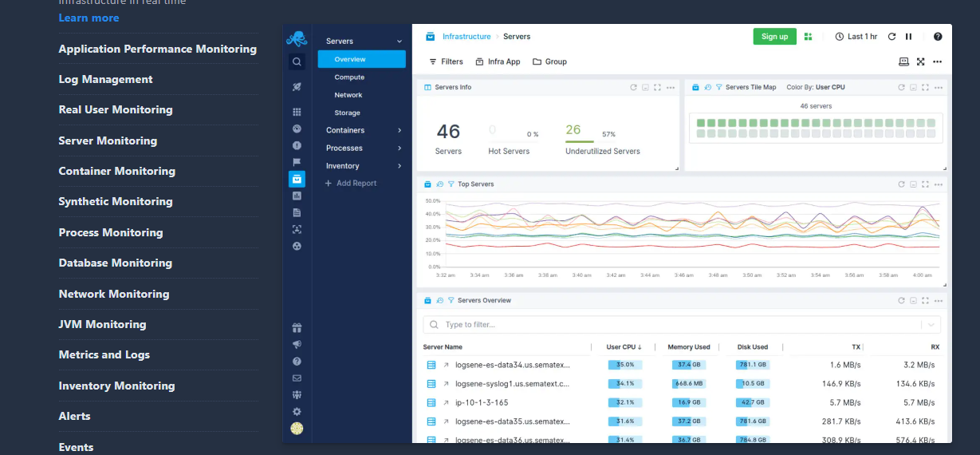980x455 pixels.
Task: Click the green dashboard grid icon beside Sign up
Action: pos(808,37)
